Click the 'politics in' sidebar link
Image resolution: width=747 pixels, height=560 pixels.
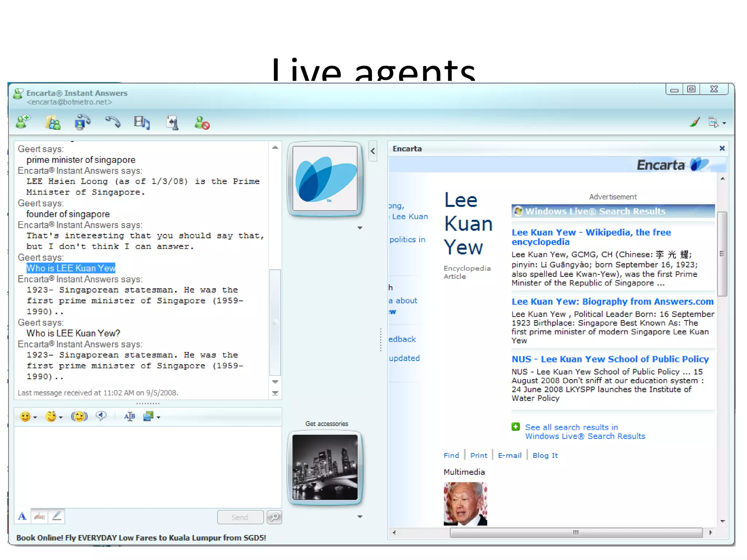coord(407,240)
